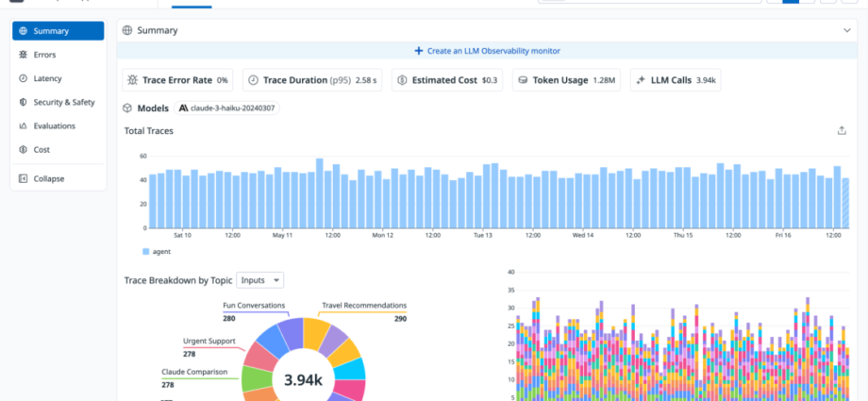Click the red Urgent Support donut segment

click(259, 355)
